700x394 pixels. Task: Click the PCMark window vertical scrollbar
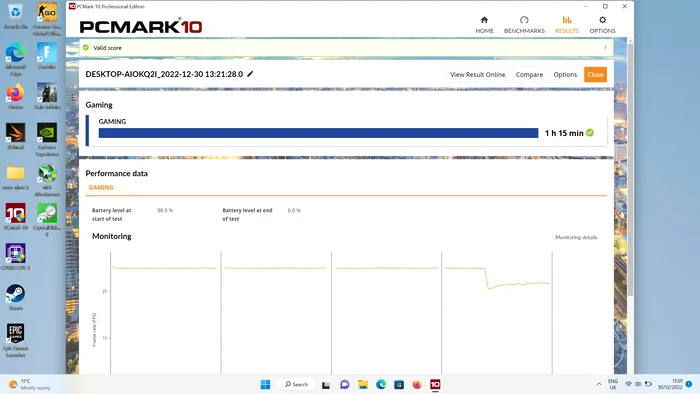point(630,170)
